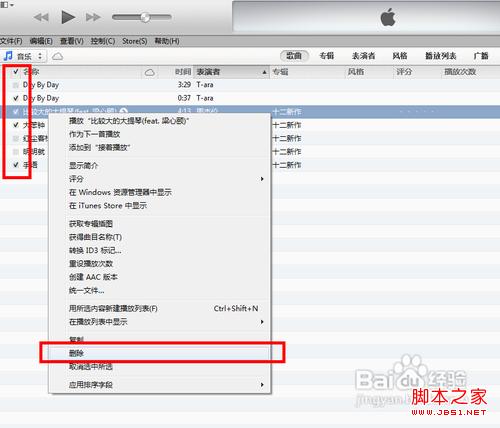Click the music note icon in the library selector

pos(8,56)
